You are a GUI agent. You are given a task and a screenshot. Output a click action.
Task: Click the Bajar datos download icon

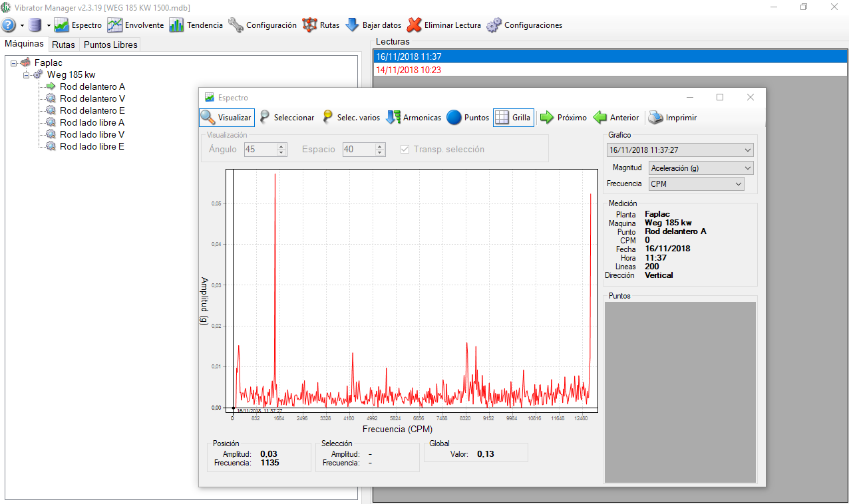pos(352,25)
